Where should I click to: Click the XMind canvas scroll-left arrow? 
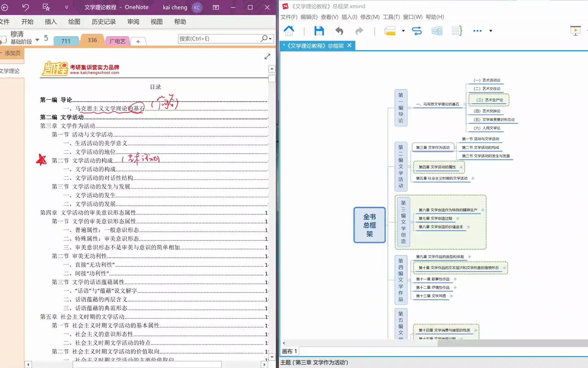pos(284,343)
